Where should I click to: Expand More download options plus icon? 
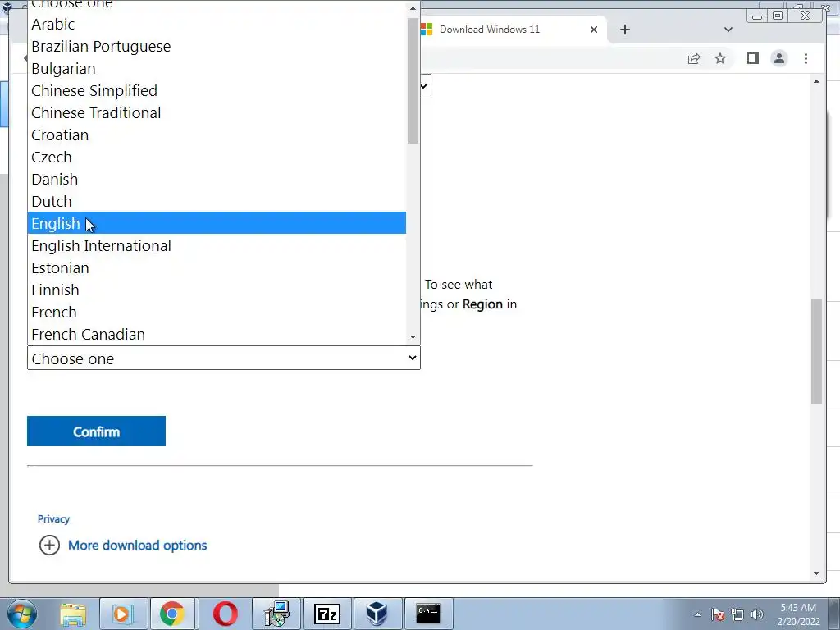49,546
